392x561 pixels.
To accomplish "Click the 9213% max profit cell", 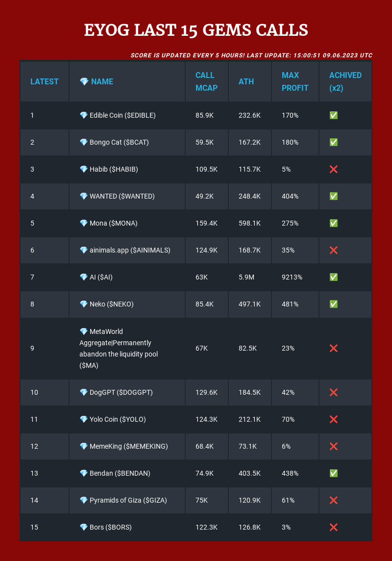I will (x=292, y=277).
